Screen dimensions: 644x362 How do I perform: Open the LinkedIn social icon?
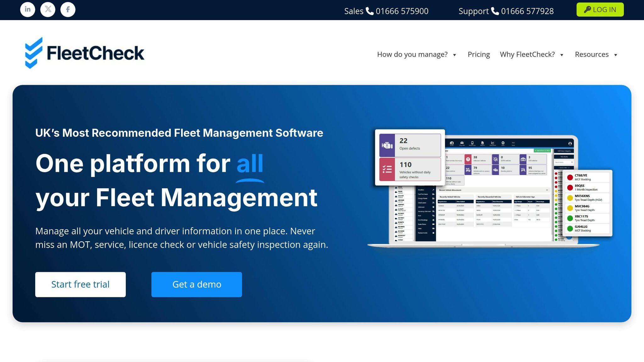[x=28, y=9]
